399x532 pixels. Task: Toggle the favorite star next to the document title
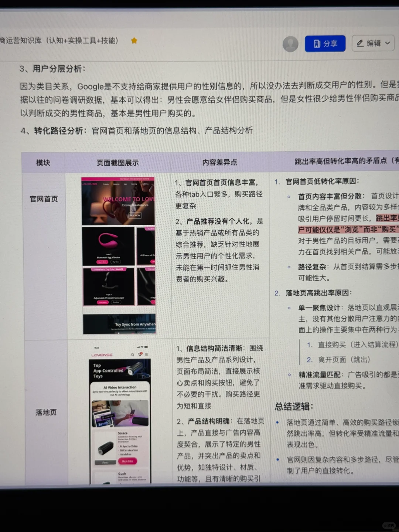coord(134,41)
